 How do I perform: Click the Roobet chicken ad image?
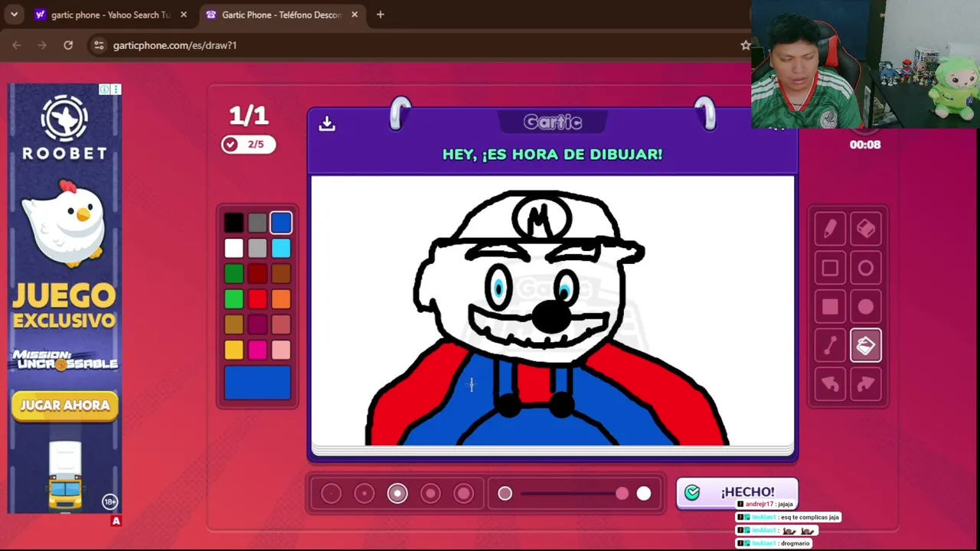pyautogui.click(x=64, y=223)
